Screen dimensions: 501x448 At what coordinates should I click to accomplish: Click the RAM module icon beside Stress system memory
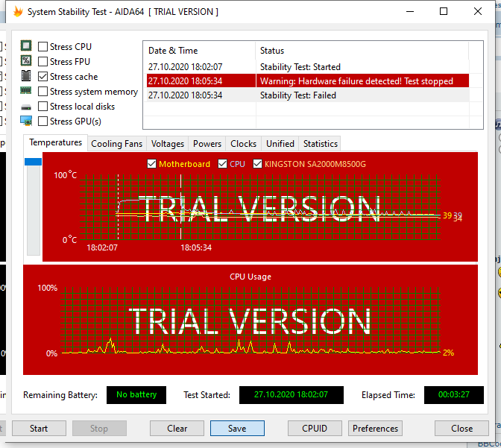pos(26,90)
